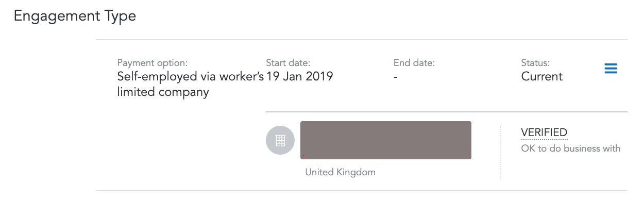Click the VERIFIED status link

(x=544, y=133)
